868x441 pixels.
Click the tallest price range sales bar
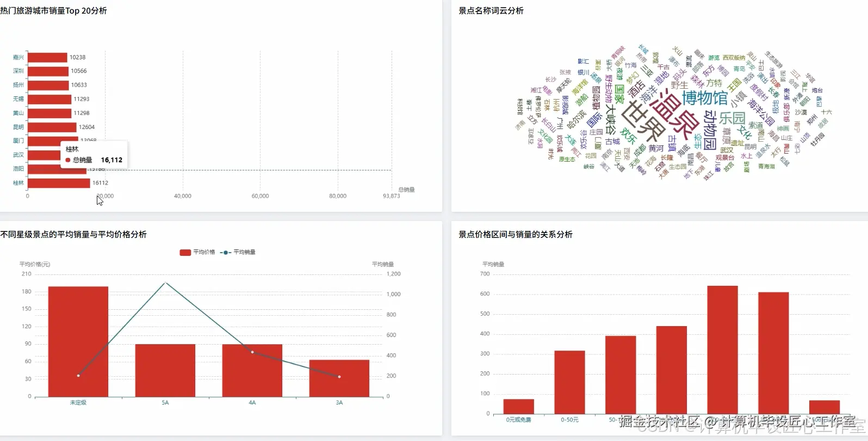(x=723, y=350)
